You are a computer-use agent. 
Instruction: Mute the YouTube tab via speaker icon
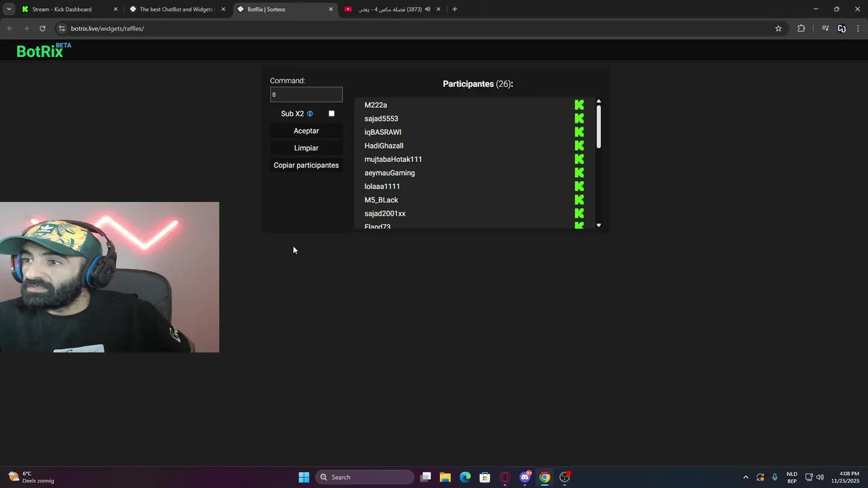coord(427,9)
